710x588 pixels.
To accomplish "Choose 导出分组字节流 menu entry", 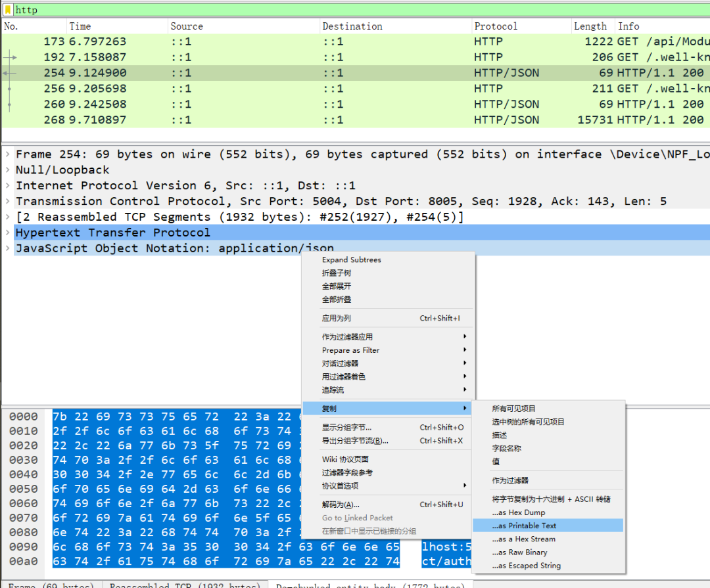I will click(388, 440).
